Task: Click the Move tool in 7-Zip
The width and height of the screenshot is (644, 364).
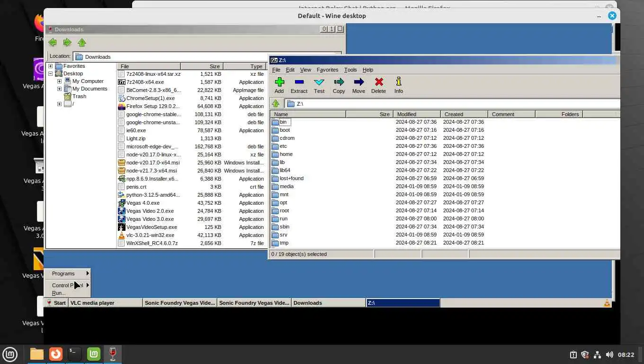Action: [358, 85]
